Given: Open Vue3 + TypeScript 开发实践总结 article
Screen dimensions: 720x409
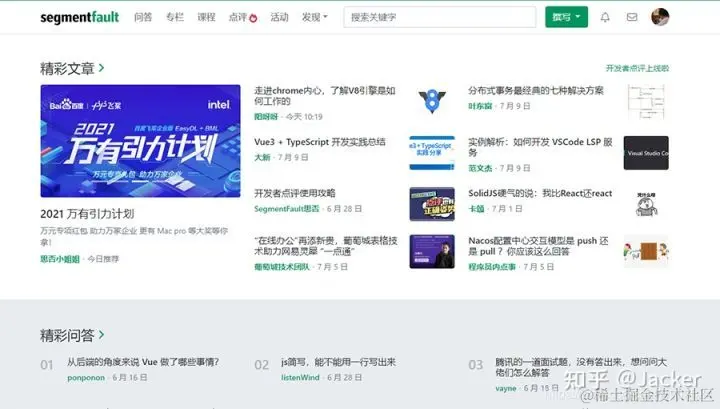Looking at the screenshot, I should point(320,142).
